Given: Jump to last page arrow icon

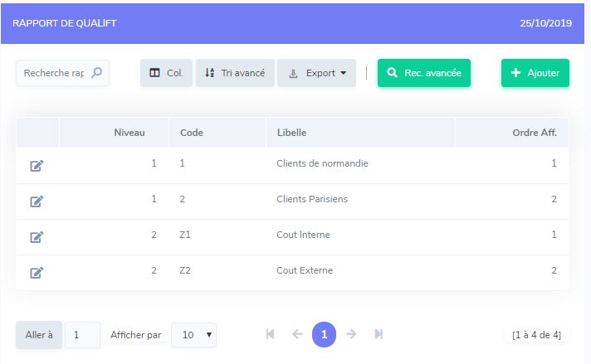Looking at the screenshot, I should (379, 334).
